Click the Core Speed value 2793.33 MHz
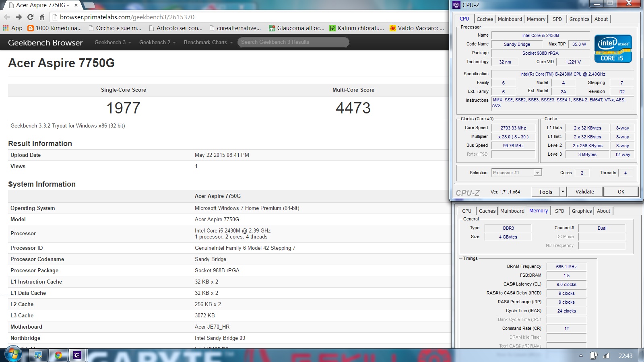Viewport: 644px width, 362px height. pyautogui.click(x=513, y=128)
